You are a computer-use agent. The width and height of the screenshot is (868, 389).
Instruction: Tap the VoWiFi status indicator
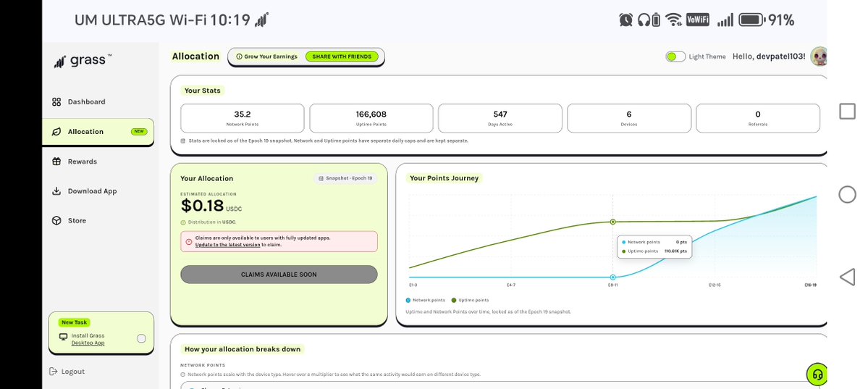click(697, 20)
